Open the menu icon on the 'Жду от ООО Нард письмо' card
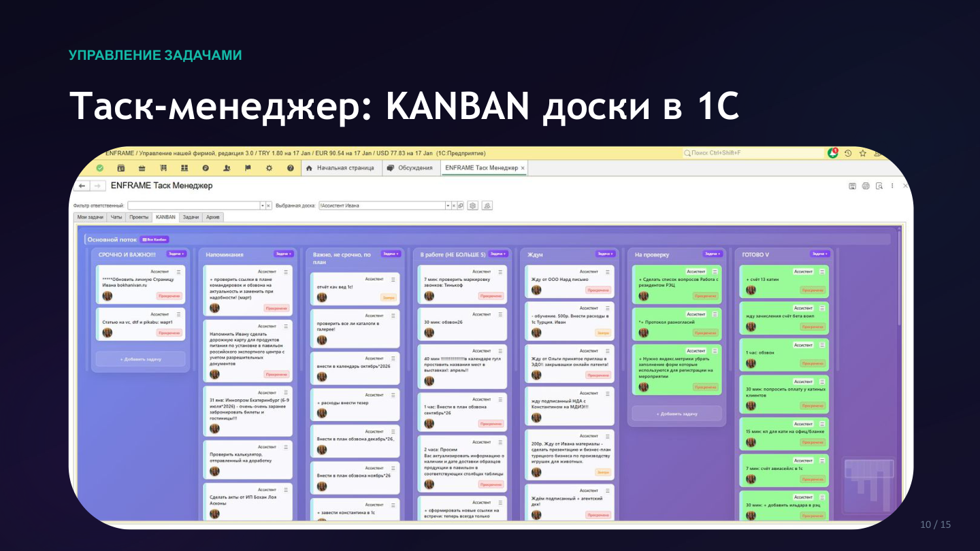 [607, 271]
